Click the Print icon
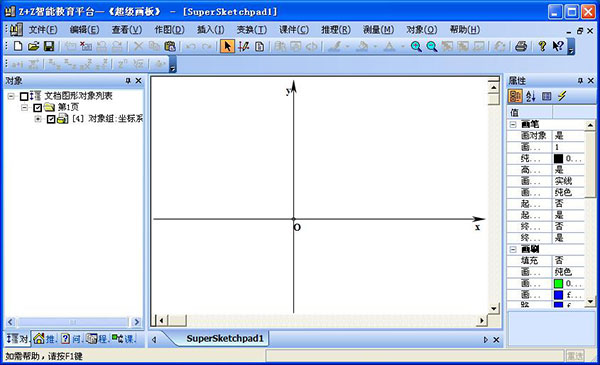 (x=521, y=46)
